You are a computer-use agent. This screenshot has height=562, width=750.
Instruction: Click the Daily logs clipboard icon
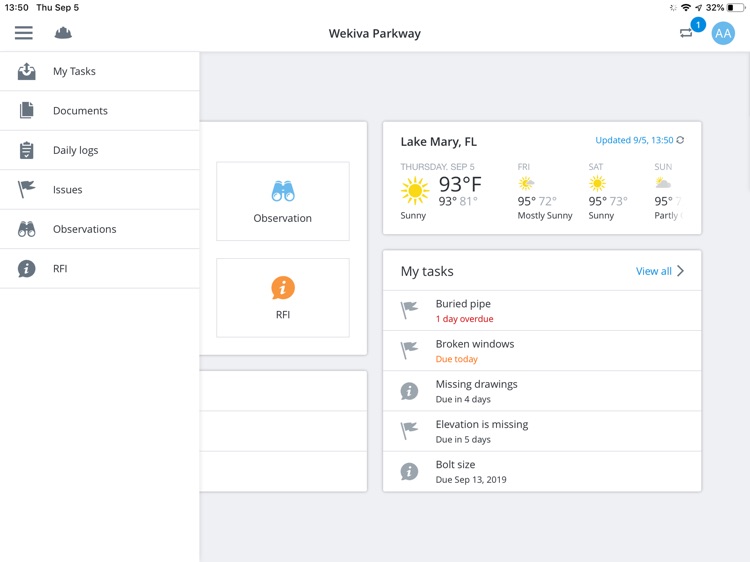point(27,150)
